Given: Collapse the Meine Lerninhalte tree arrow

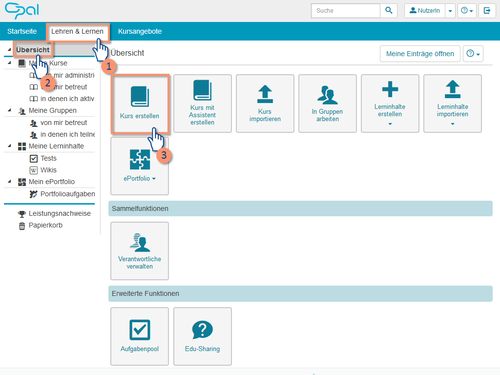Looking at the screenshot, I should tap(9, 146).
